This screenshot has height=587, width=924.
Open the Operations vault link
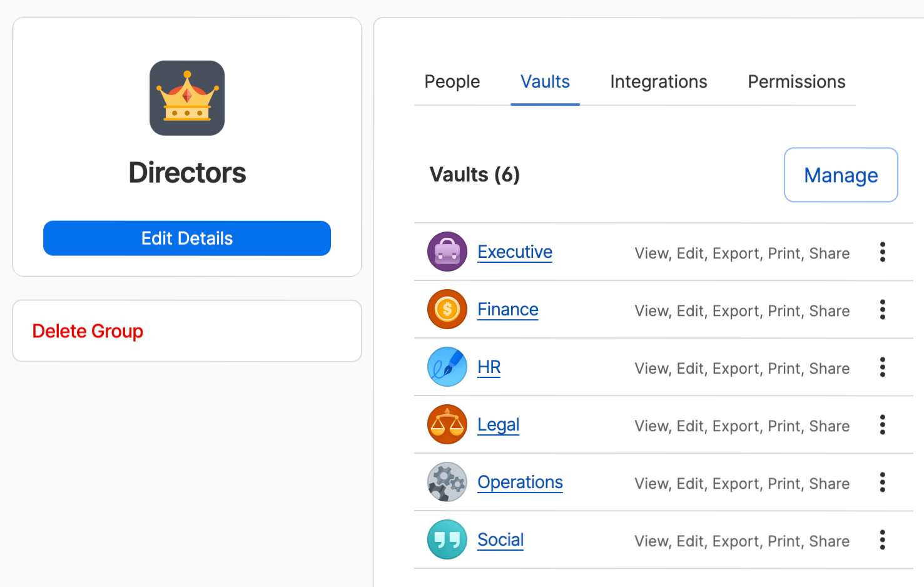point(520,482)
